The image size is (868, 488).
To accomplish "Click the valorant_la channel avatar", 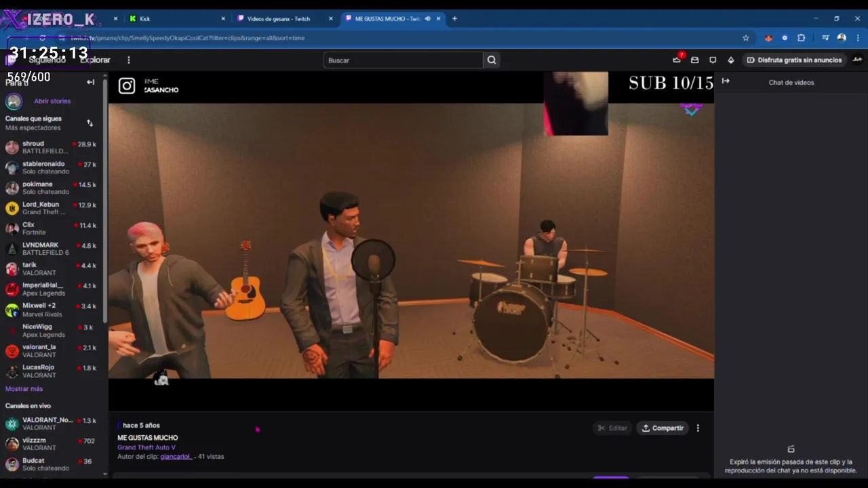I will coord(12,350).
